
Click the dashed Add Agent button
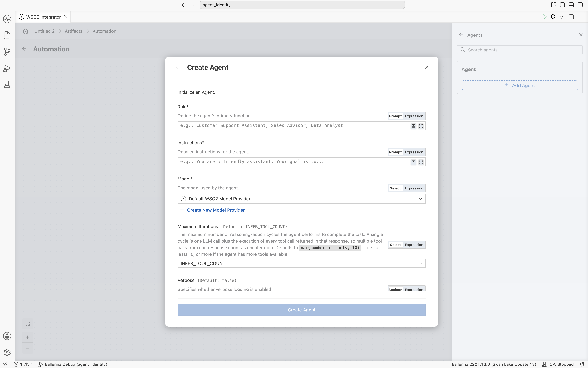(519, 85)
